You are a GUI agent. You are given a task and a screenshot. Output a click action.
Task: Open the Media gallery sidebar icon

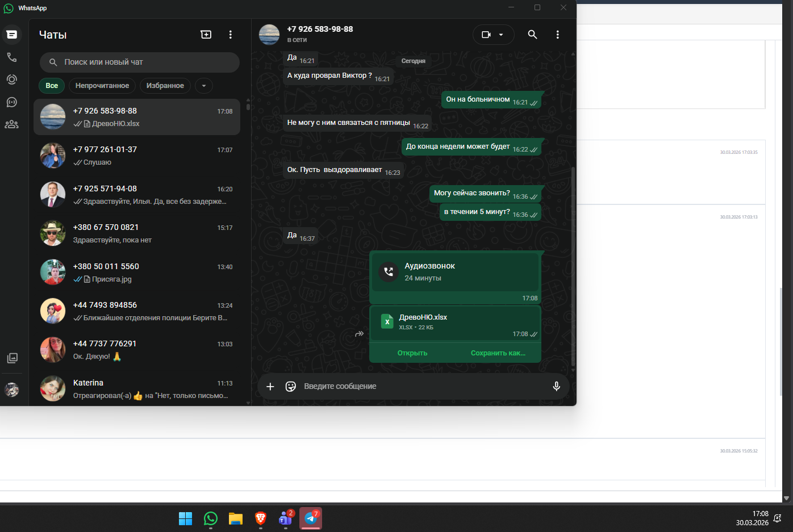coord(12,358)
